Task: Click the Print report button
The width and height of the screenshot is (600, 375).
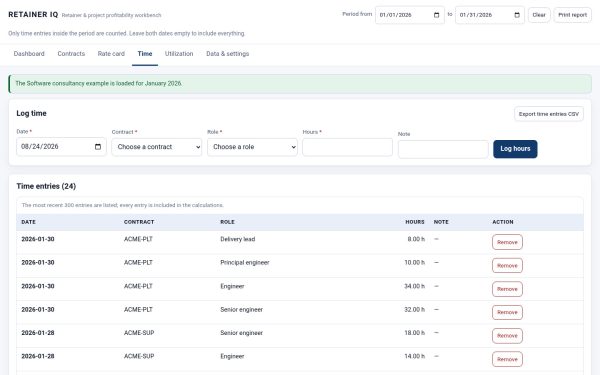Action: coord(572,15)
